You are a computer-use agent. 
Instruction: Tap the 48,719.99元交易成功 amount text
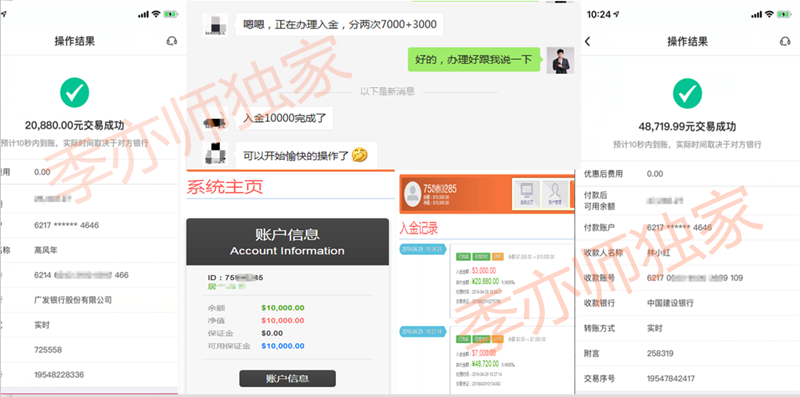click(687, 127)
